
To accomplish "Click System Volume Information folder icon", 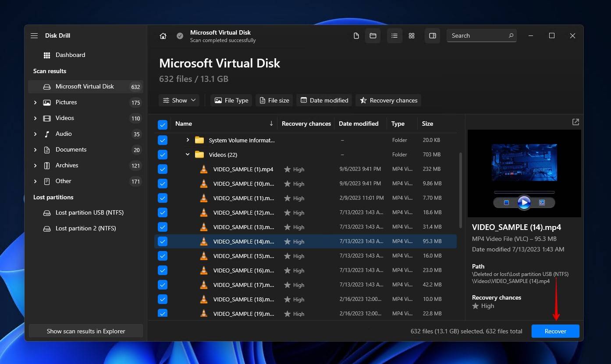I will pyautogui.click(x=199, y=140).
